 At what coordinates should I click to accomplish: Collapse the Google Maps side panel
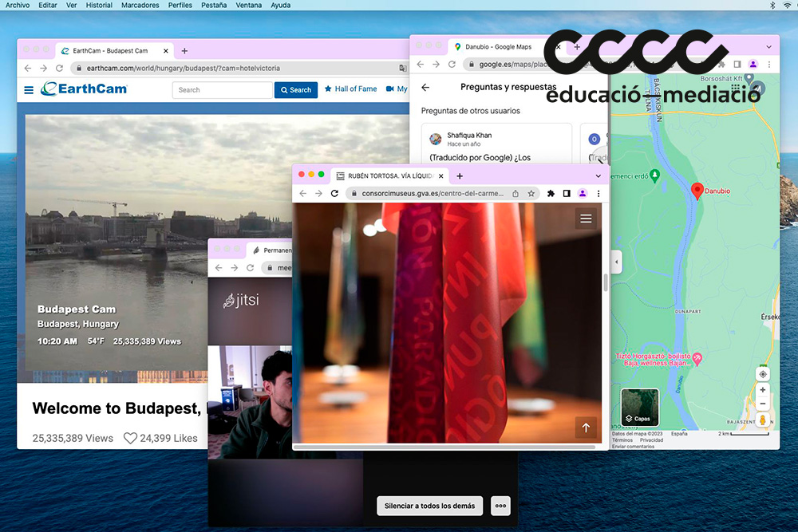pos(616,262)
